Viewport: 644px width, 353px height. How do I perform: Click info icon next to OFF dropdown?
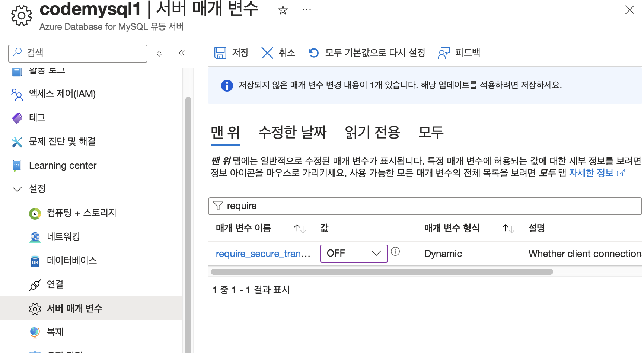point(395,252)
